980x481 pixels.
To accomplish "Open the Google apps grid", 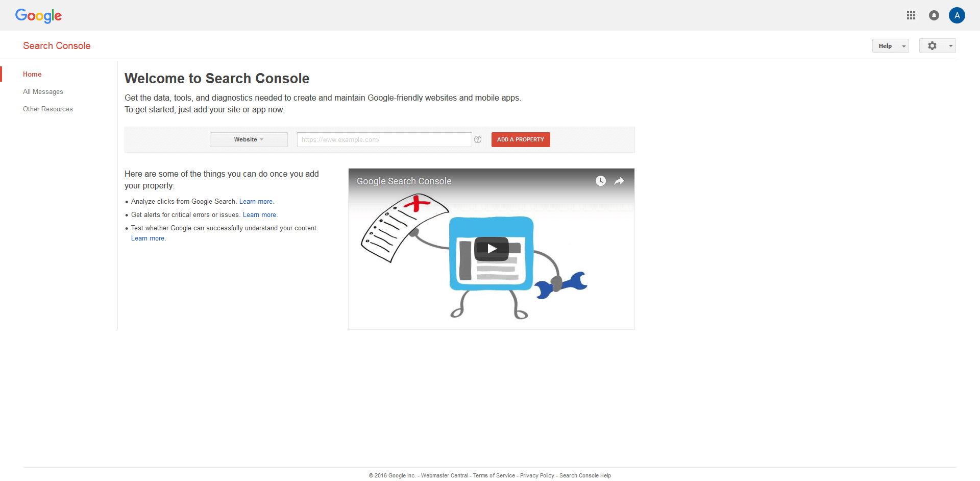I will (912, 15).
